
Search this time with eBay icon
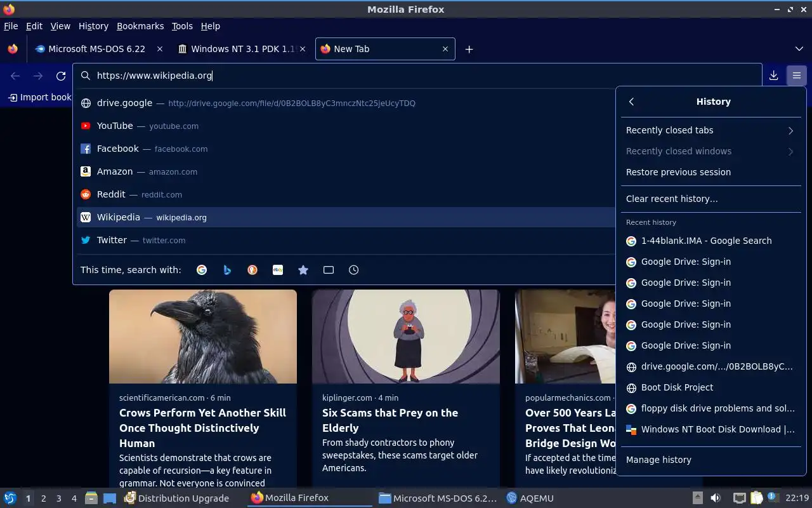[278, 270]
